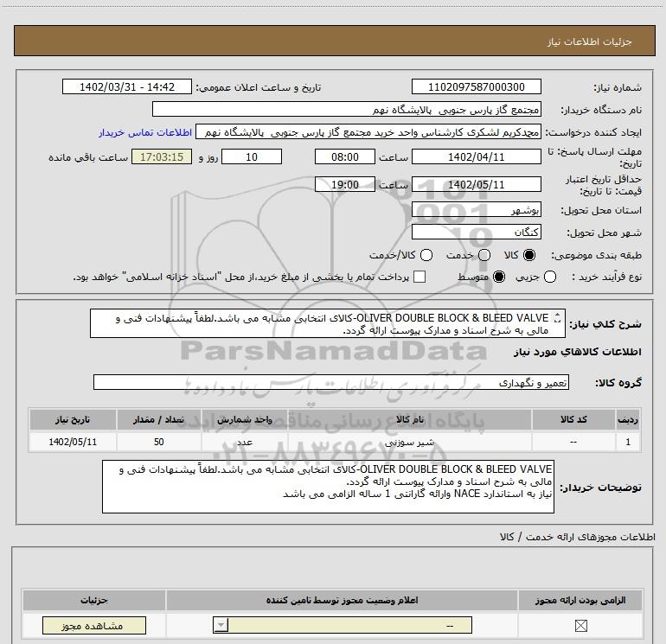Choose the متوسط purchase type radio button
Image resolution: width=666 pixels, height=644 pixels.
pos(499,277)
